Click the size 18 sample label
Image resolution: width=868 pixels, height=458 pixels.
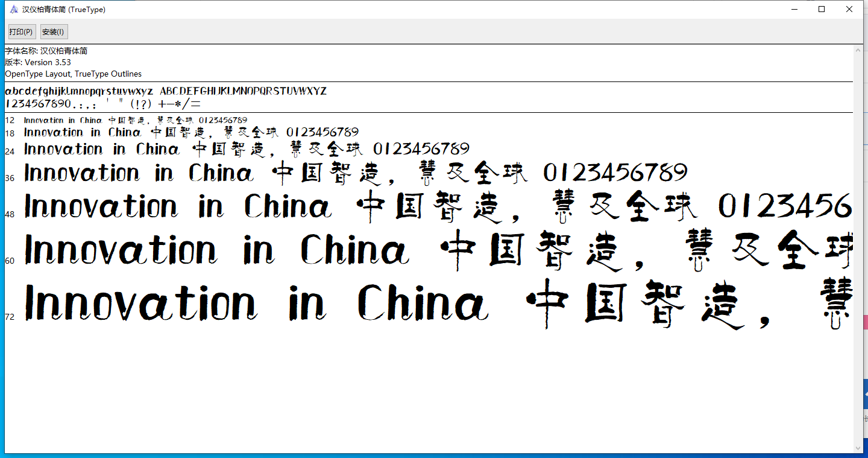[x=10, y=133]
